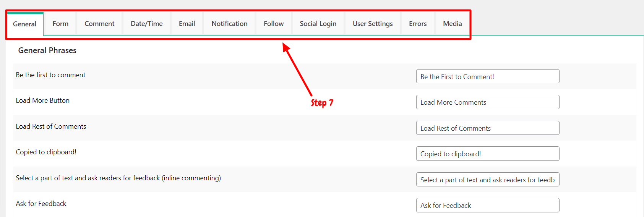This screenshot has height=217, width=644.
Task: Open the Media tab
Action: (453, 24)
